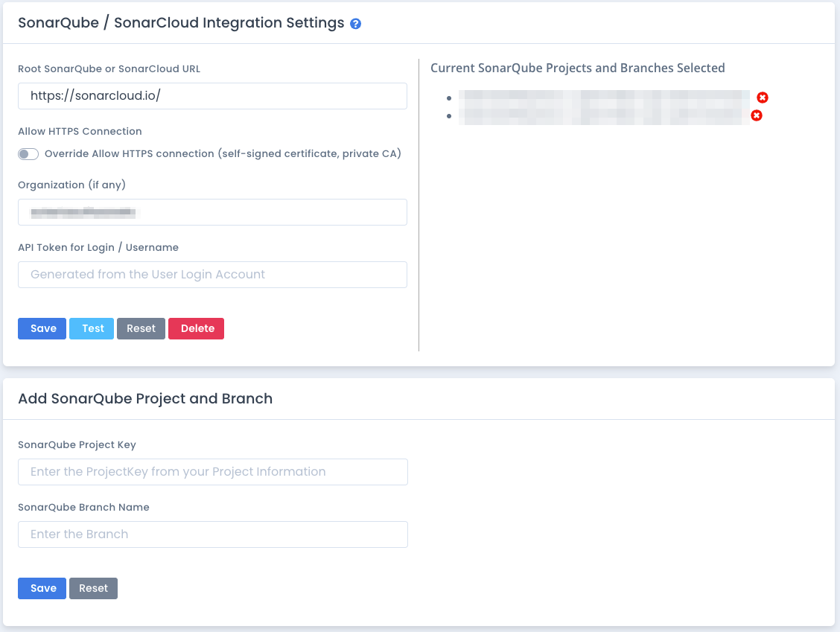Click the 'Root SonarQube or SonarCloud URL' label

109,68
